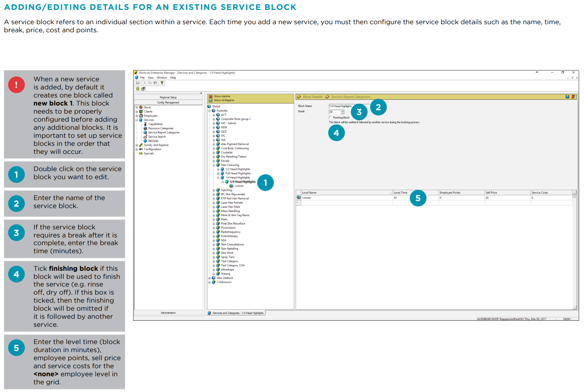Click the employee level icon in the grid row
Screen dimensions: 584x392
click(299, 197)
